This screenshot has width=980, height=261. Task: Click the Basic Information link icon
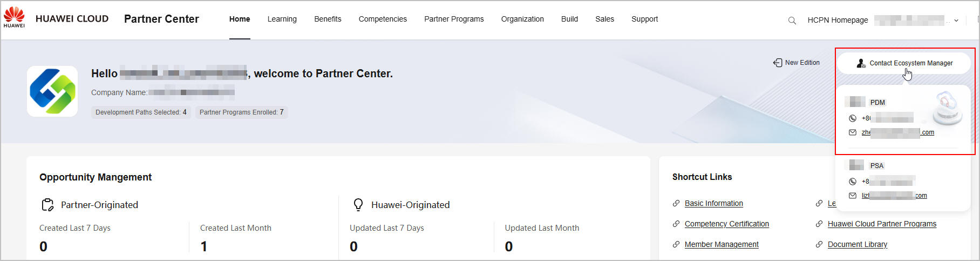point(676,203)
